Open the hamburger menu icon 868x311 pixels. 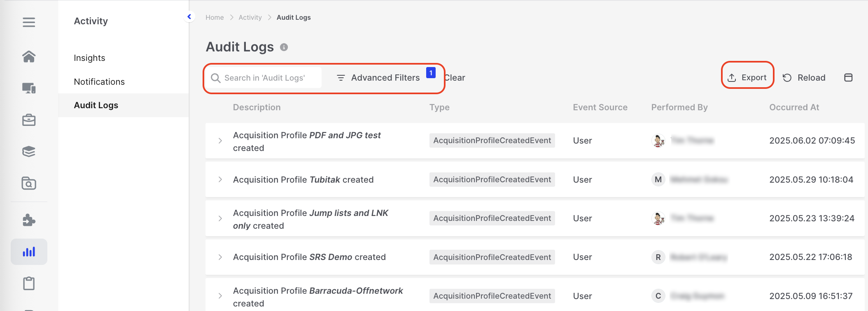(x=29, y=22)
